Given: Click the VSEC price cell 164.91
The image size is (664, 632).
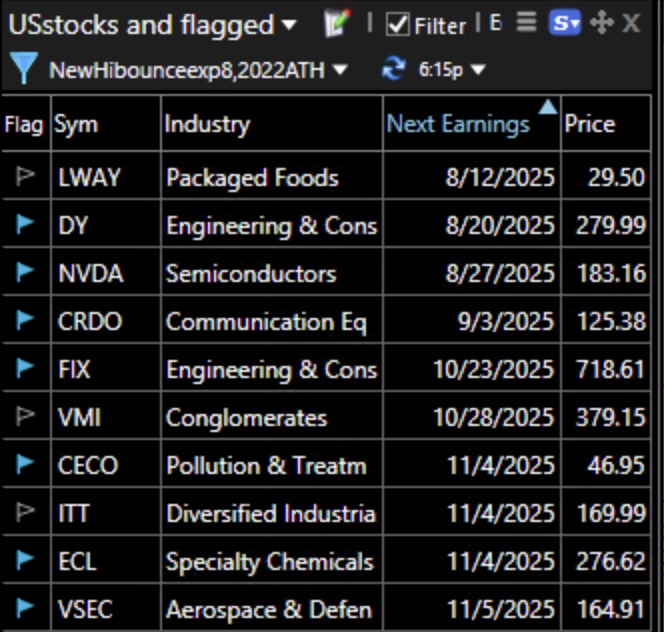Looking at the screenshot, I should coord(610,608).
